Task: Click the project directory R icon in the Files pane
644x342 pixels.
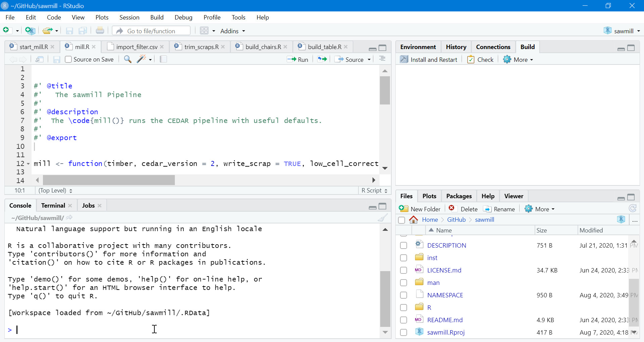Action: [x=621, y=219]
